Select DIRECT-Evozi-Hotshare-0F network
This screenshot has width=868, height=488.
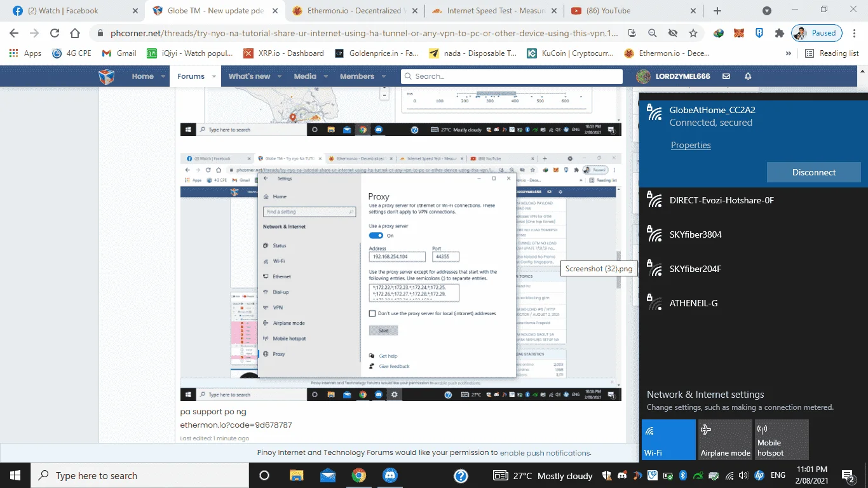click(753, 201)
